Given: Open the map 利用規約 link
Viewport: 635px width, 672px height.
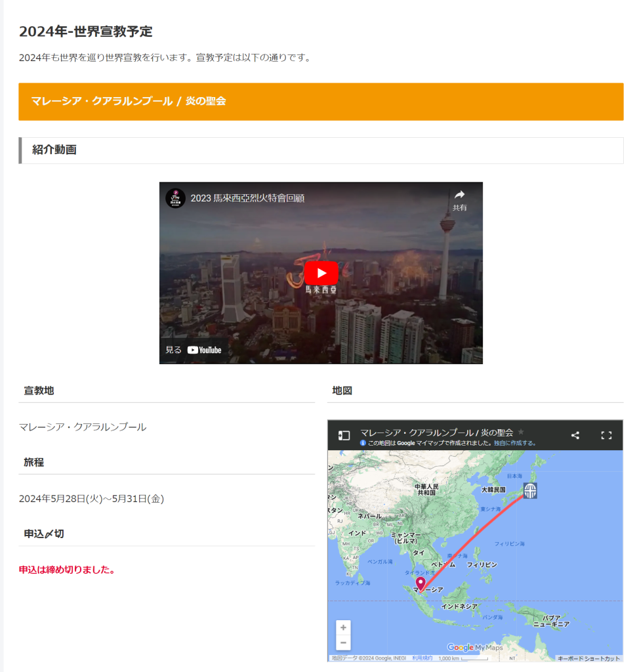Looking at the screenshot, I should tap(422, 658).
